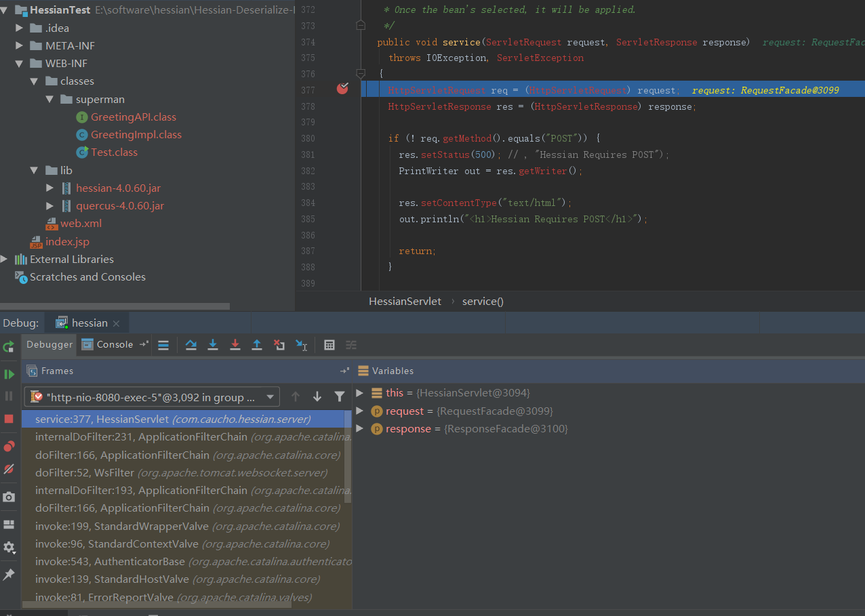Rerun hessian using the green rerun icon
The height and width of the screenshot is (616, 865).
pos(9,347)
